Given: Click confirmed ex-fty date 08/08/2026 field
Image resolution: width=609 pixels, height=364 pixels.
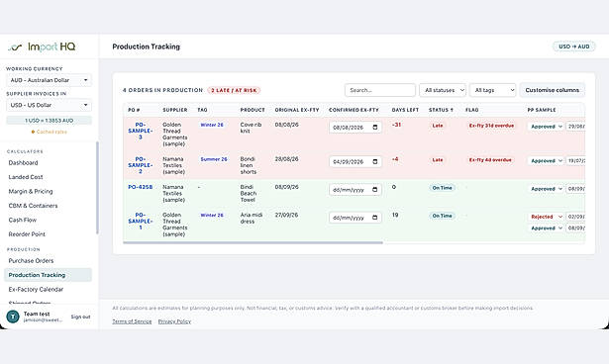Looking at the screenshot, I should pyautogui.click(x=355, y=128).
